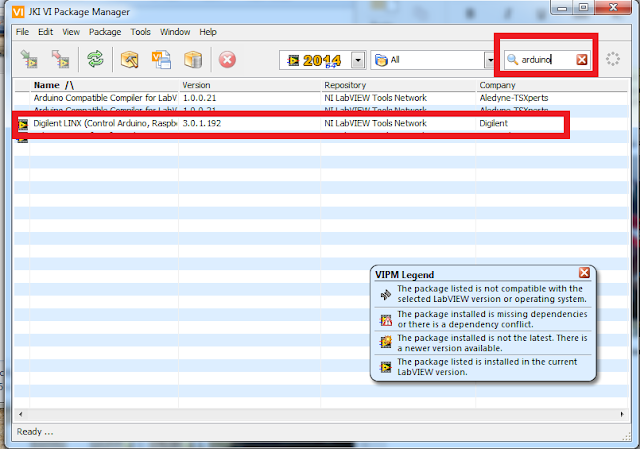Click the installed in current version legend icon

[x=386, y=367]
